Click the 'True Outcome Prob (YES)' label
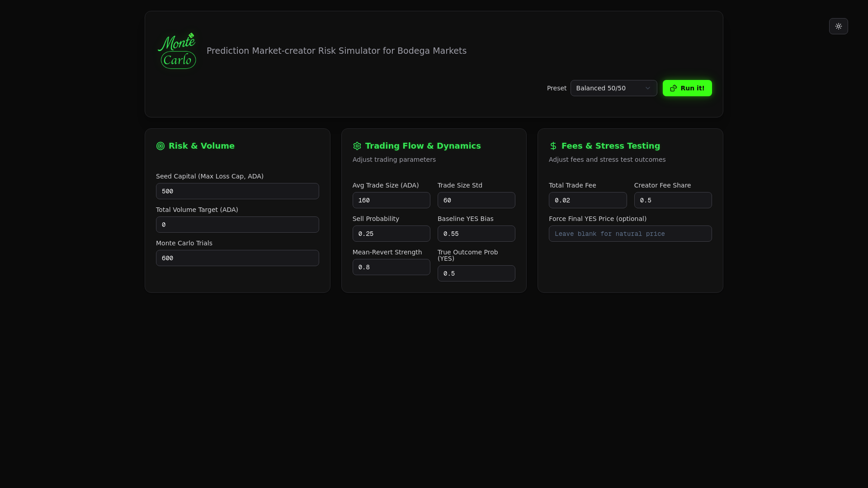This screenshot has height=488, width=868. pyautogui.click(x=467, y=255)
